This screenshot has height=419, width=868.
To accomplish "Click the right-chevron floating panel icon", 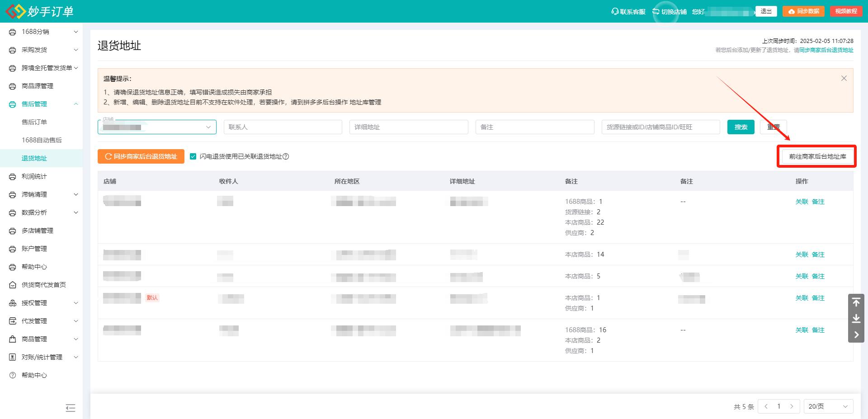I will click(856, 335).
